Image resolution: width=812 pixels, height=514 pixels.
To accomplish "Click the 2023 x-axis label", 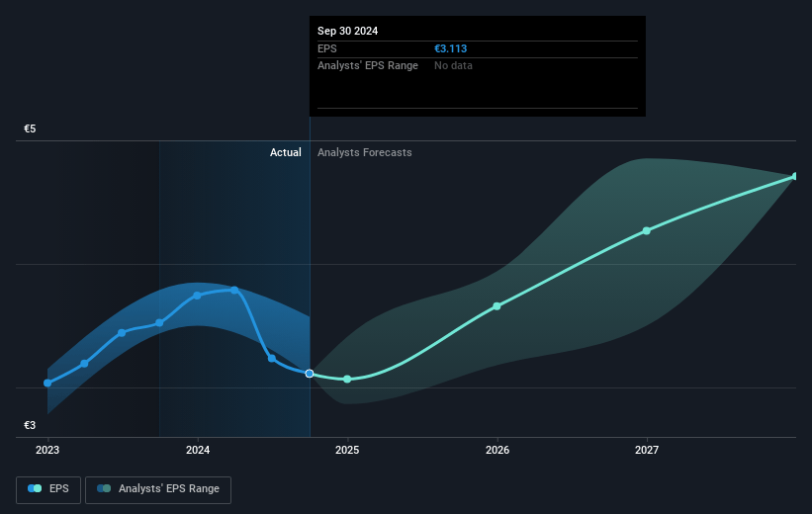I will click(47, 450).
